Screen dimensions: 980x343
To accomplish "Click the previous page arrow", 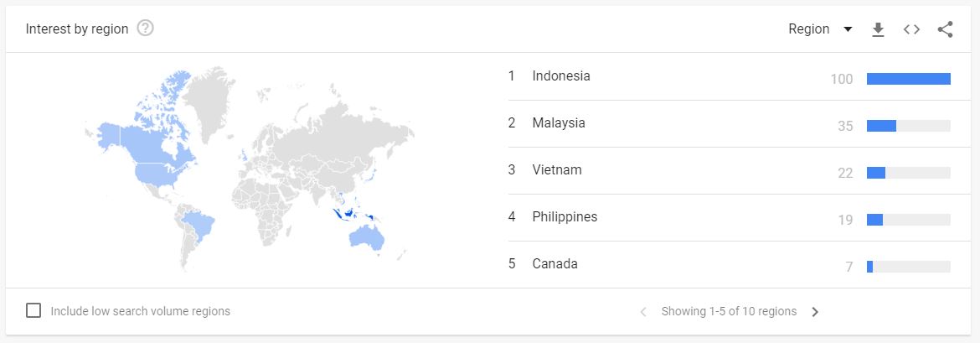I will point(643,312).
